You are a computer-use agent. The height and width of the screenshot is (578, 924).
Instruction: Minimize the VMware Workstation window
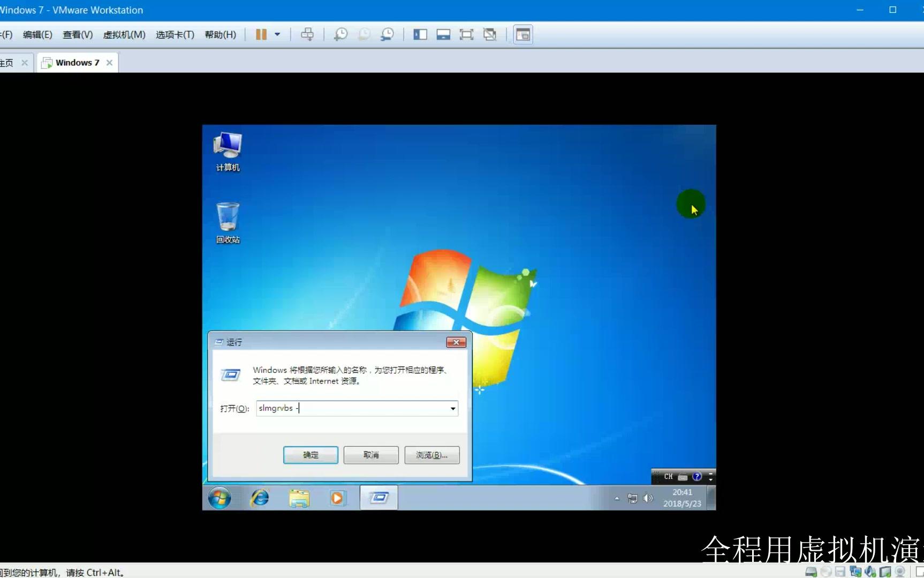click(x=860, y=10)
